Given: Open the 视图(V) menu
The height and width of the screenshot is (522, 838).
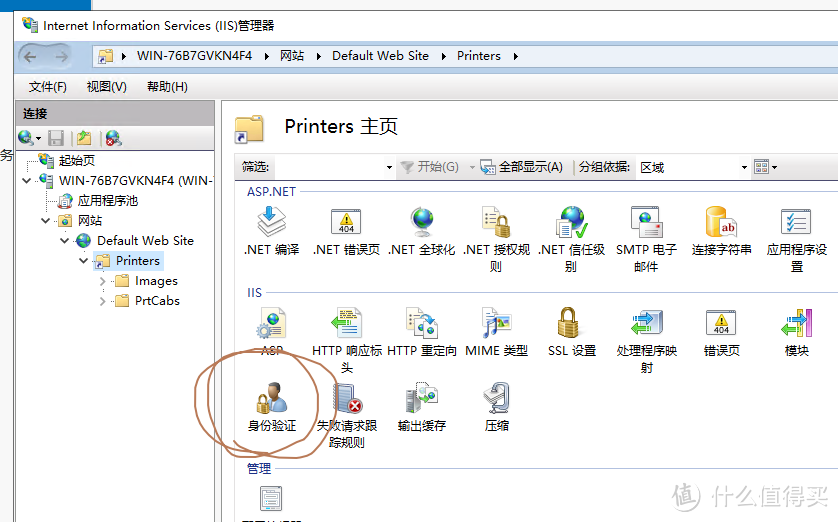Looking at the screenshot, I should [106, 87].
